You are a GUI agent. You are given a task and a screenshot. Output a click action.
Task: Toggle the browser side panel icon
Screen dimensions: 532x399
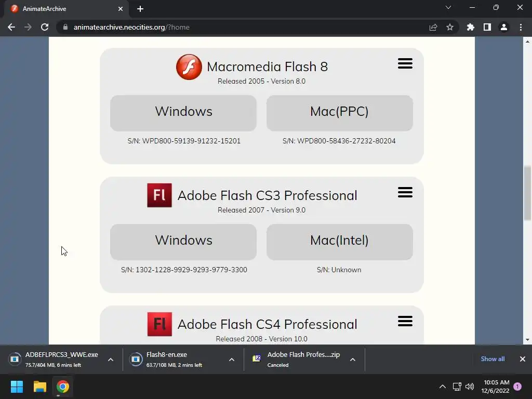(487, 27)
